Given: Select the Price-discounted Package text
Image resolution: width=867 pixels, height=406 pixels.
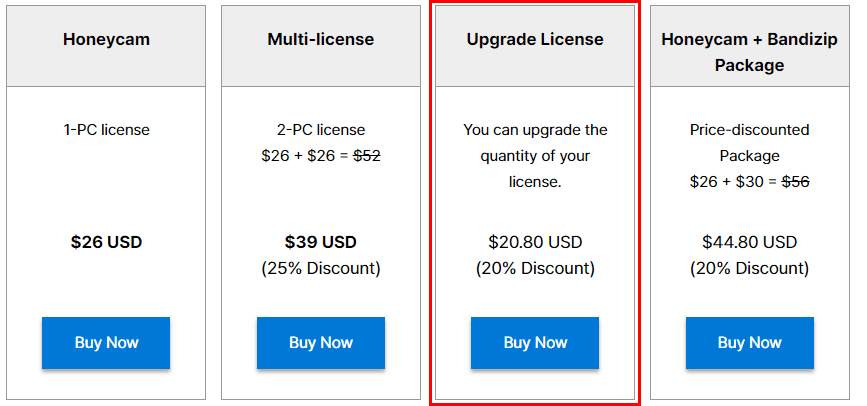Looking at the screenshot, I should (749, 142).
